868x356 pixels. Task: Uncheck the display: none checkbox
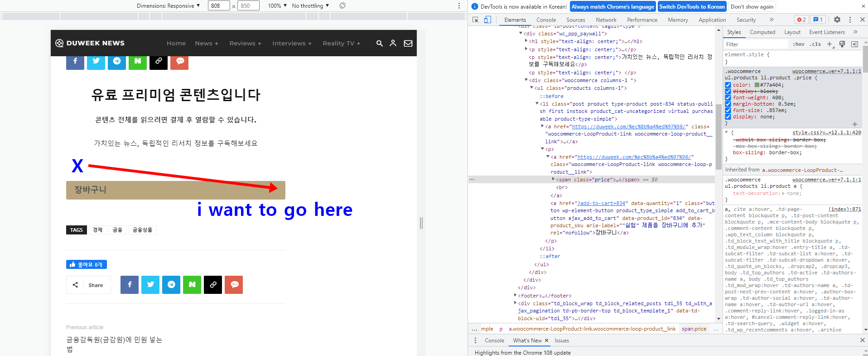click(x=728, y=117)
